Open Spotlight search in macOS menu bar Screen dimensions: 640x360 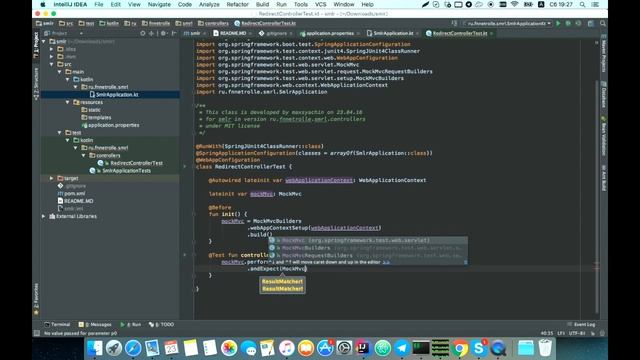pos(582,4)
